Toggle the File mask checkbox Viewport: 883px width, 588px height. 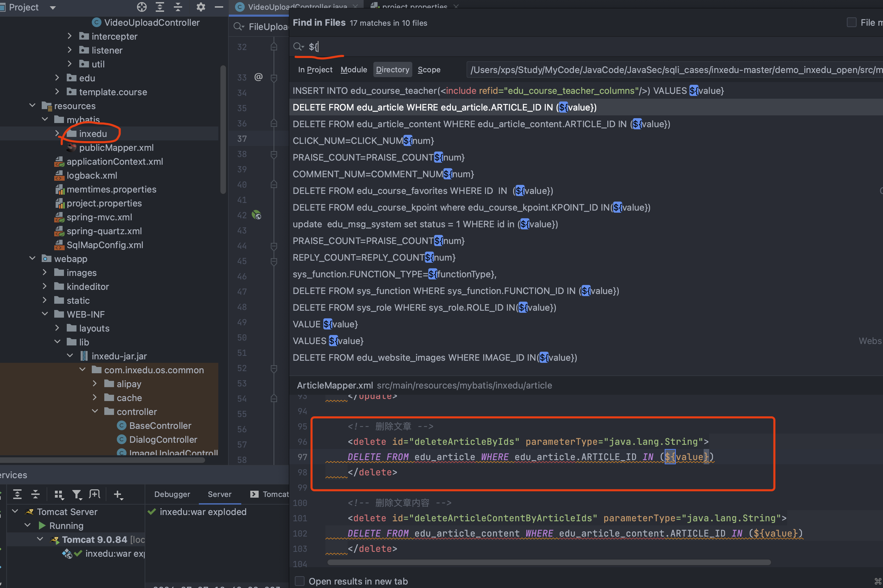[x=851, y=23]
